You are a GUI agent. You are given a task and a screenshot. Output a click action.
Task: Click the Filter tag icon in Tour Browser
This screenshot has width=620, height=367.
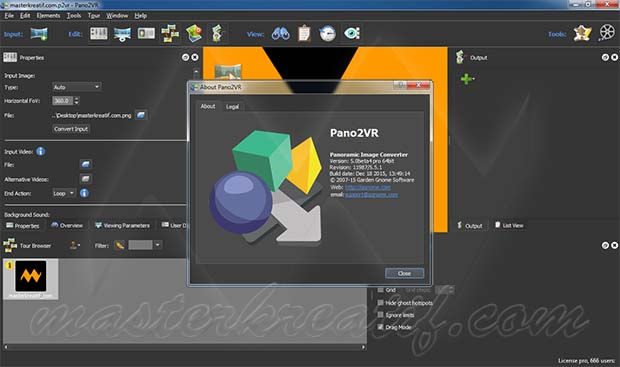click(x=119, y=245)
